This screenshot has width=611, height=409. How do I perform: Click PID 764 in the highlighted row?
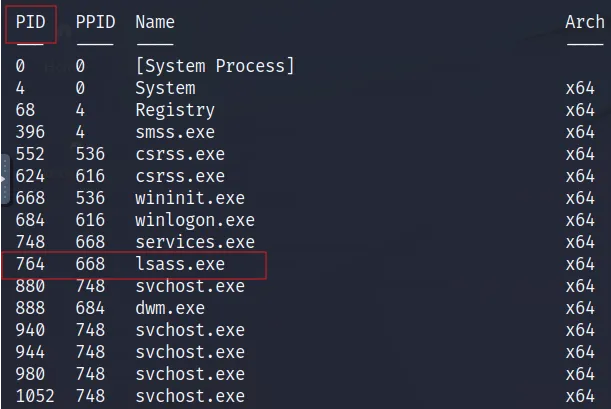pos(30,264)
